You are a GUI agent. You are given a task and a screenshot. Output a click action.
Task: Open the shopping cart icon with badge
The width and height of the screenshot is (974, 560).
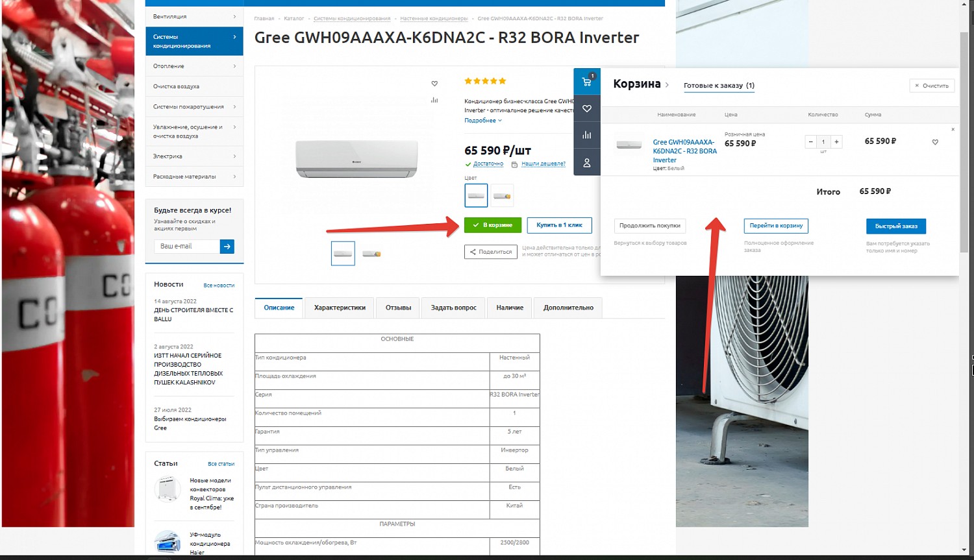tap(587, 81)
